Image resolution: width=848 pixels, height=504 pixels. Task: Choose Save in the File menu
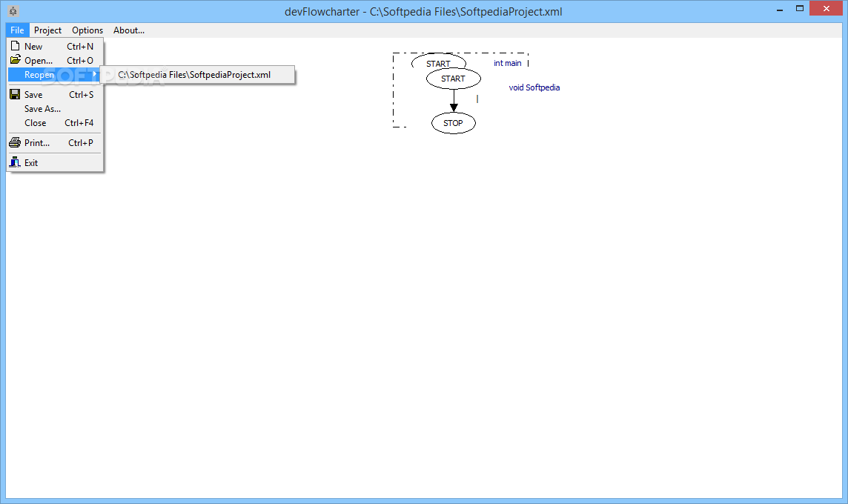pos(55,95)
